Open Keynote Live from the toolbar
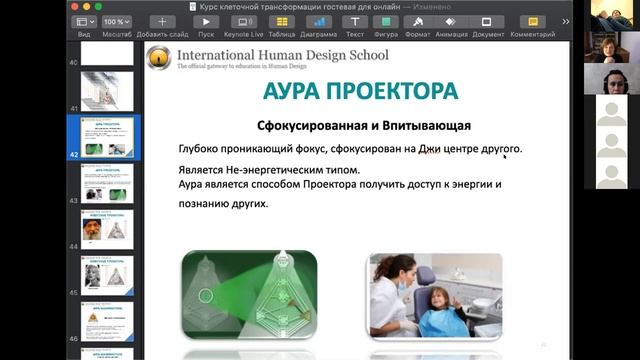The width and height of the screenshot is (640, 360). [244, 22]
